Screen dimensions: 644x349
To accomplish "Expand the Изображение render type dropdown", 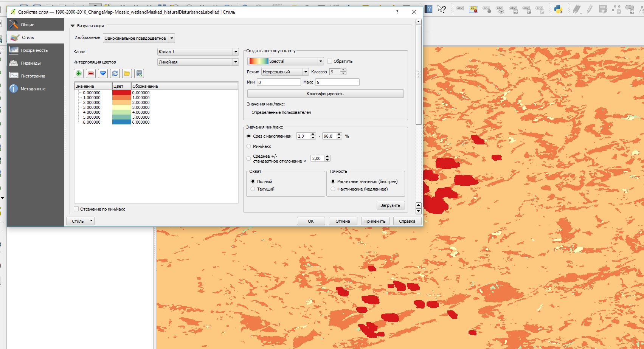I will [139, 38].
